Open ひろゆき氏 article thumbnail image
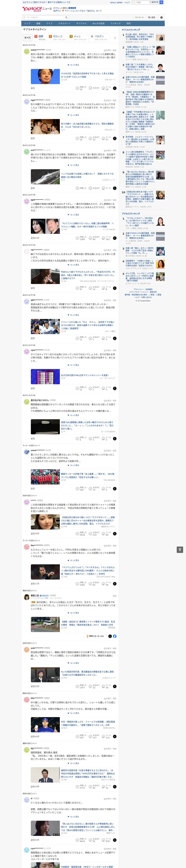The height and width of the screenshot is (868, 186). 45,77
